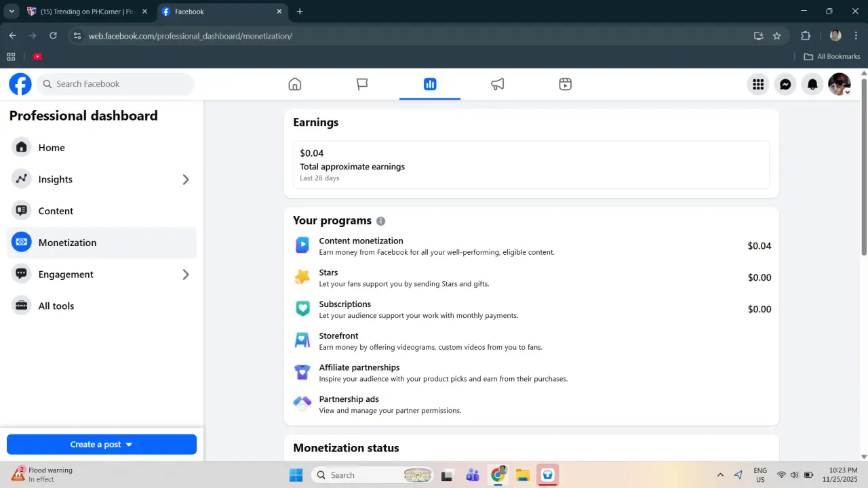Open the Notifications bell icon
Viewport: 868px width, 488px height.
812,84
